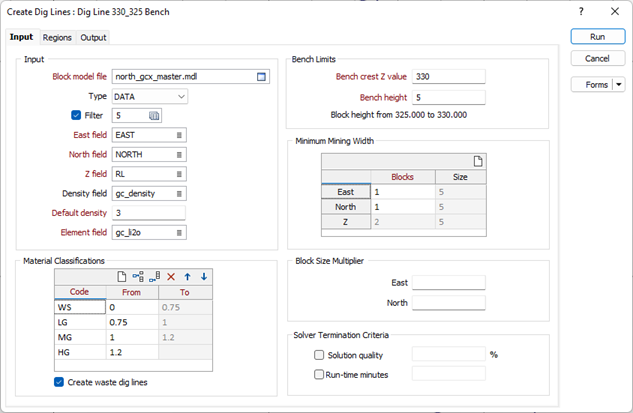The width and height of the screenshot is (633, 413).
Task: Move classification row up
Action: click(187, 276)
